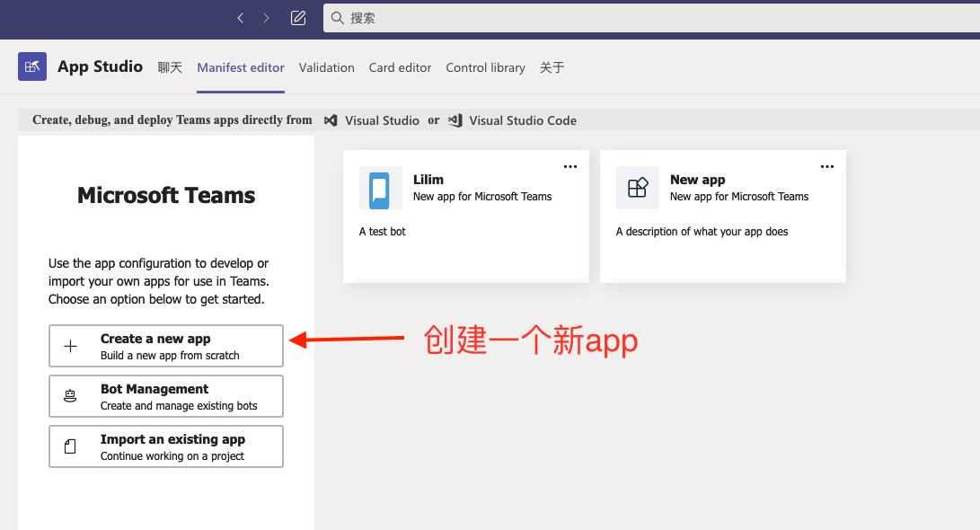Open the Lilim card more options menu
The image size is (980, 530).
pyautogui.click(x=570, y=166)
